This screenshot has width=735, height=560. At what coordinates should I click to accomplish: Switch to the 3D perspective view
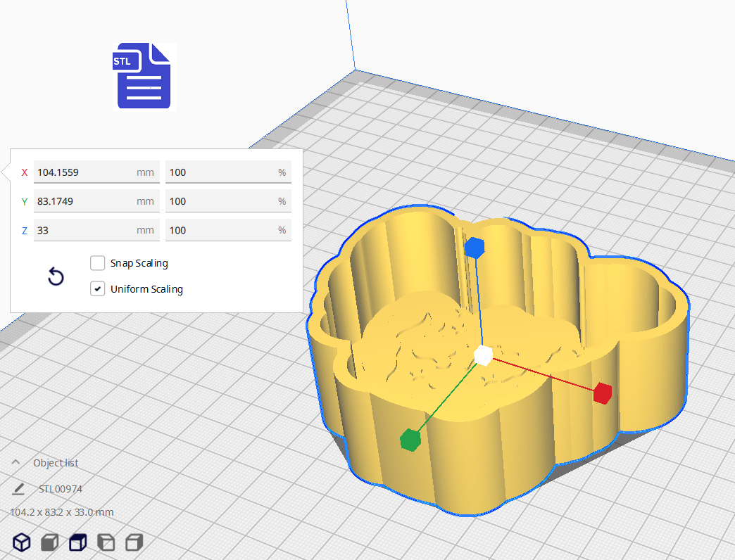22,542
